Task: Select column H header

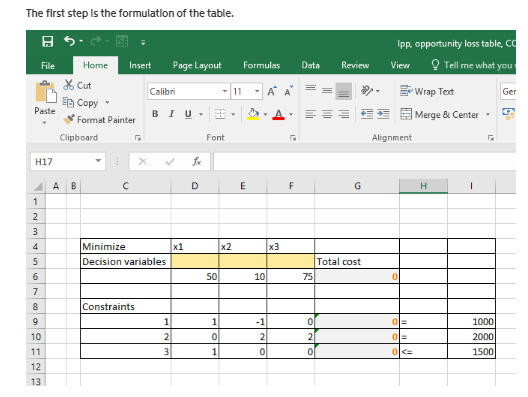Action: 423,186
